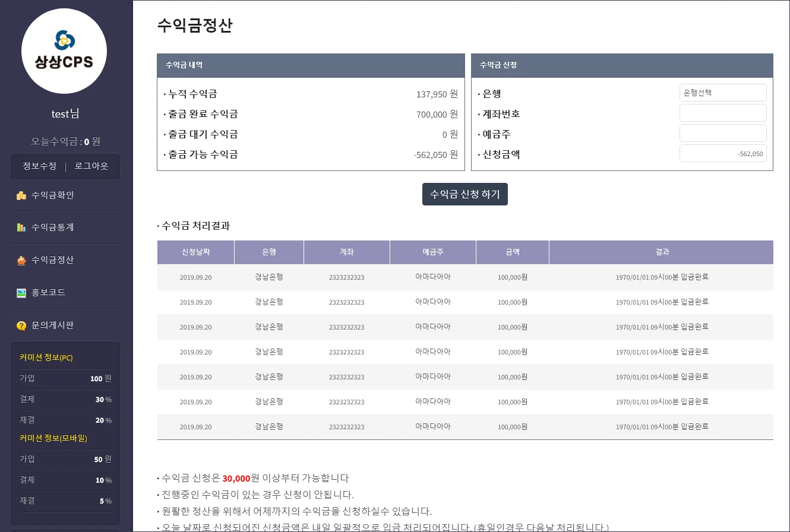Click the 은행 column header
This screenshot has width=790, height=532.
pyautogui.click(x=268, y=252)
